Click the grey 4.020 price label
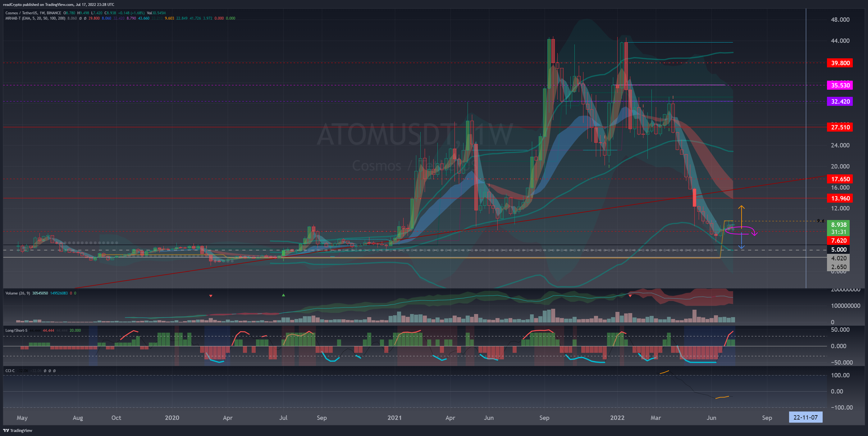 [838, 258]
